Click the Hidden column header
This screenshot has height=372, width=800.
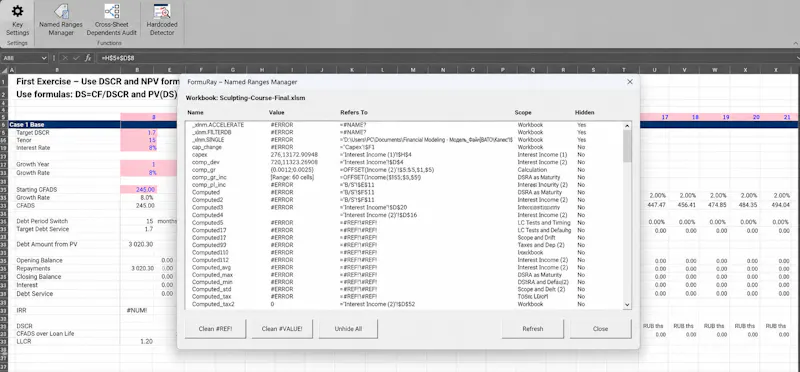(x=585, y=112)
